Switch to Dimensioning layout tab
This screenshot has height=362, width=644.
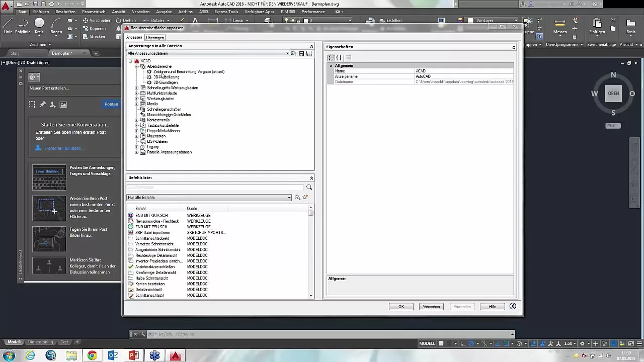(40, 342)
